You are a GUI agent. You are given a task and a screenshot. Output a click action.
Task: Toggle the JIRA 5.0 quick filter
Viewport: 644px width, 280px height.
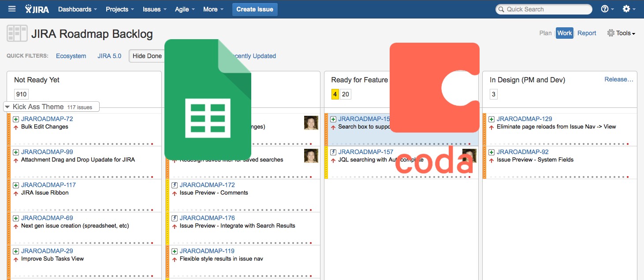109,56
